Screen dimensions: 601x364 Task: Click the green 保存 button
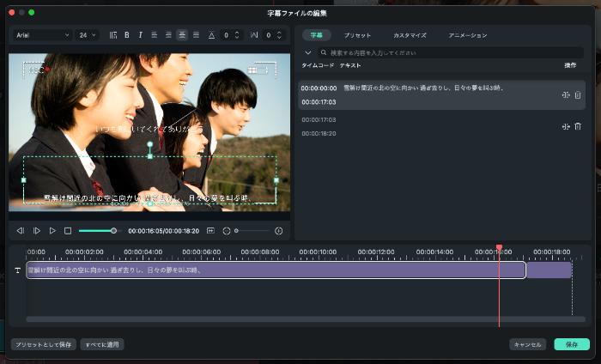[572, 344]
